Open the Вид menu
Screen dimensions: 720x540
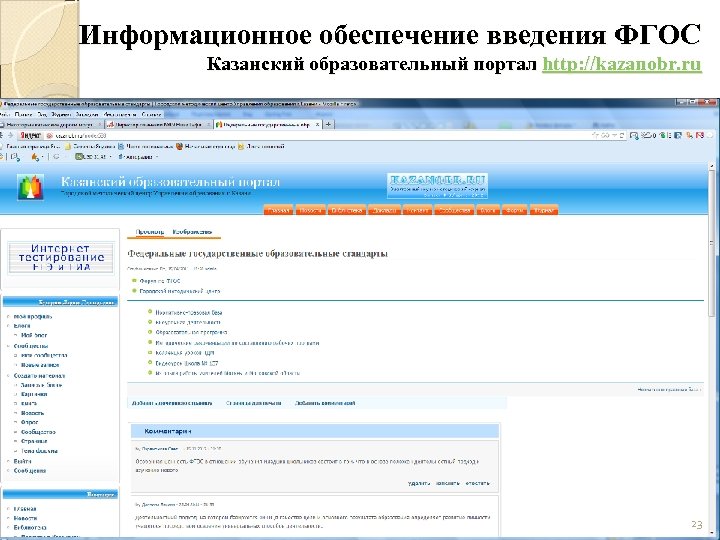[42, 114]
